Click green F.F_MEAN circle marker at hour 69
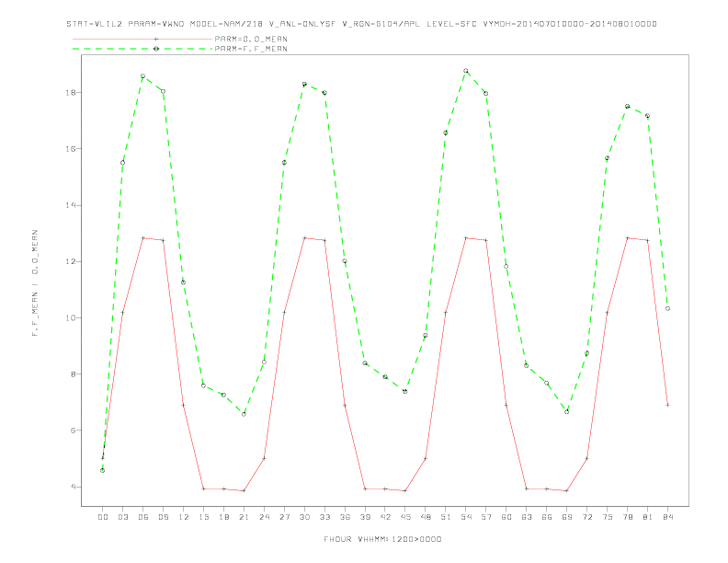The image size is (728, 563). [x=567, y=411]
